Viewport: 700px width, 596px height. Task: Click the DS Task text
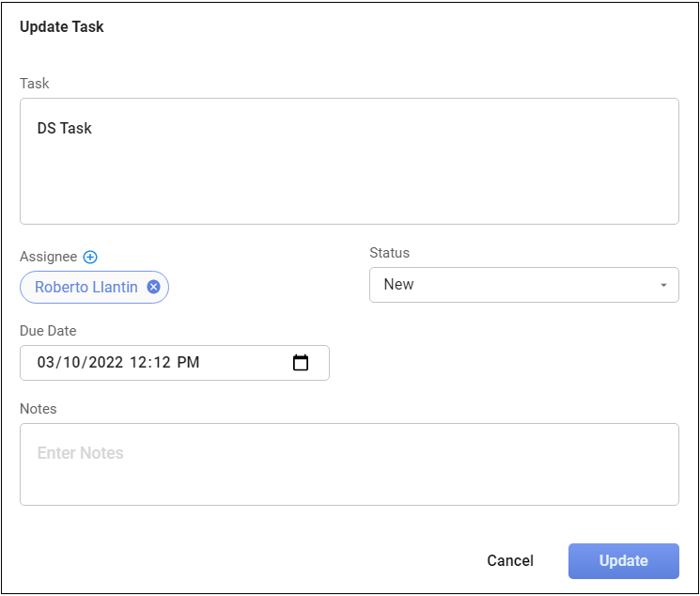click(65, 129)
